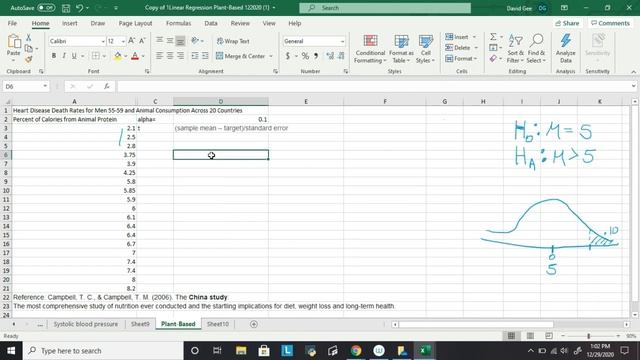Image resolution: width=640 pixels, height=360 pixels.
Task: Toggle Bold formatting
Action: pos(53,56)
